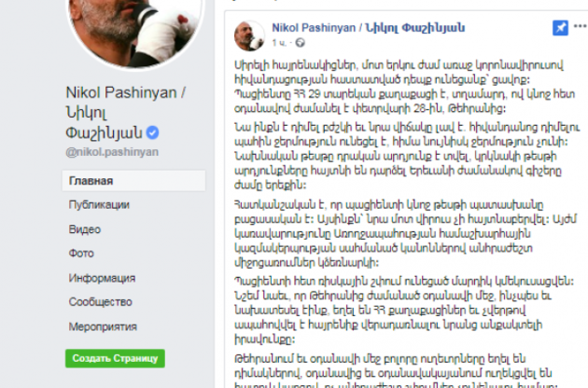Screen dimensions: 588x388
Task: Open the Мероприятия section
Action: [x=103, y=326]
